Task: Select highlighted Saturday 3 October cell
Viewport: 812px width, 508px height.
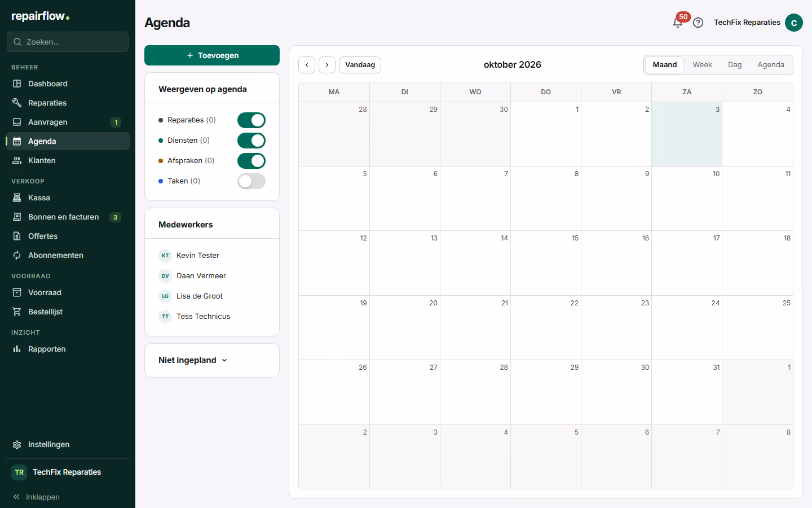Action: pos(687,134)
